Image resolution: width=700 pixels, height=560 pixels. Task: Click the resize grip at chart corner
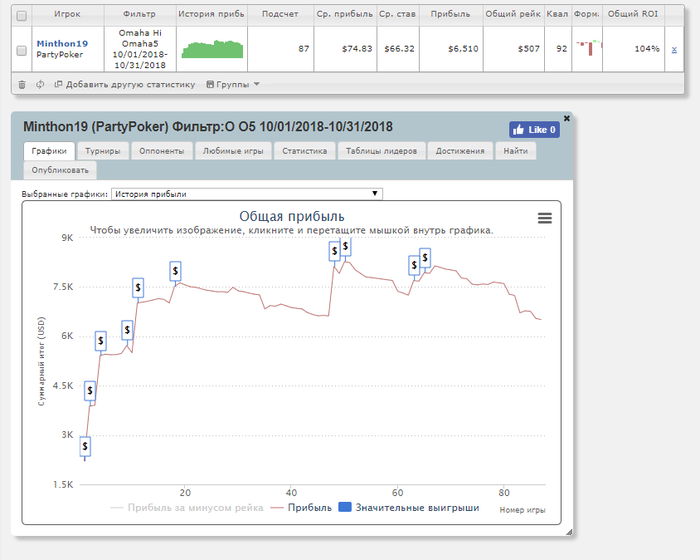[569, 531]
